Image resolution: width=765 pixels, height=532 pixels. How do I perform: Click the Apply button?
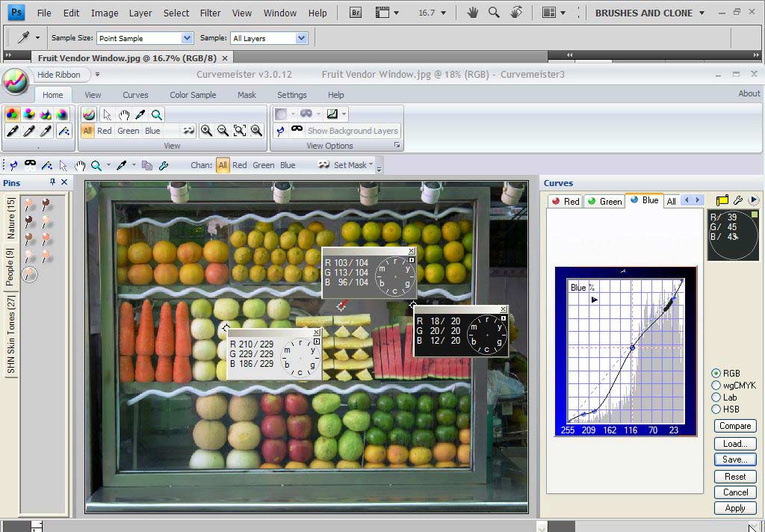pyautogui.click(x=735, y=508)
